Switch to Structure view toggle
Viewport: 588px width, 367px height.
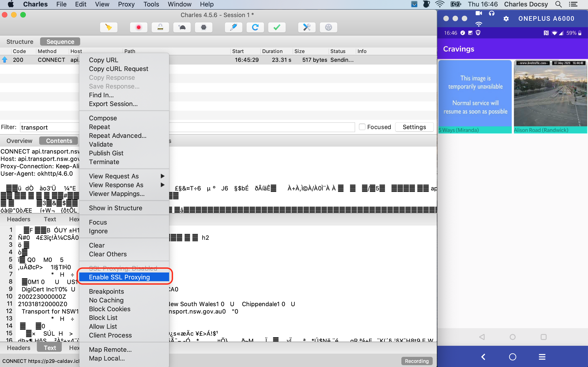[x=20, y=41]
